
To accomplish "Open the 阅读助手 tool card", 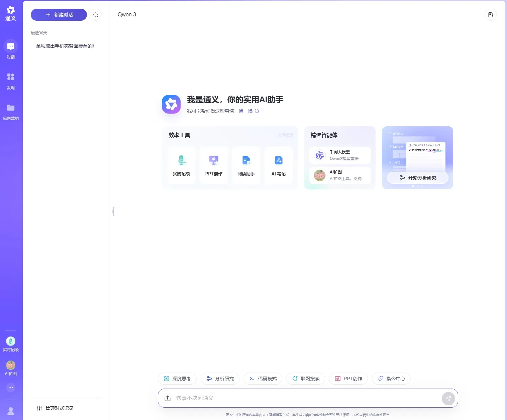I will (x=246, y=165).
